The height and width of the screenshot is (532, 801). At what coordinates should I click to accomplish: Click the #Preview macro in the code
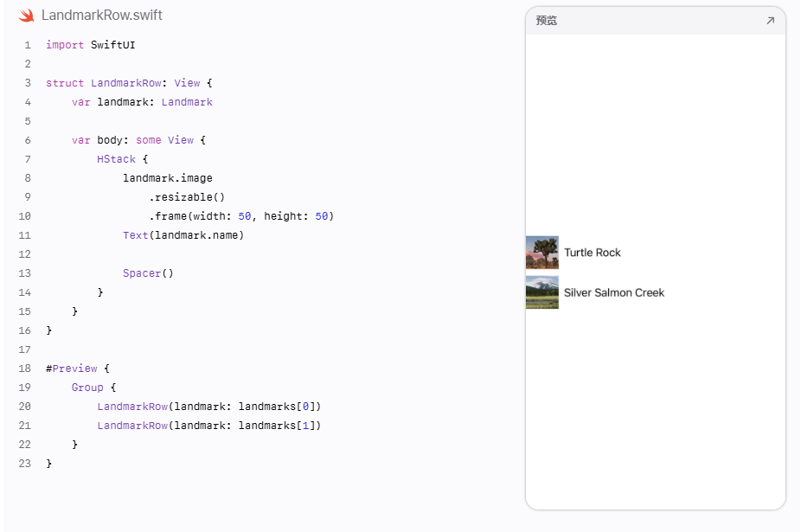[x=72, y=369]
